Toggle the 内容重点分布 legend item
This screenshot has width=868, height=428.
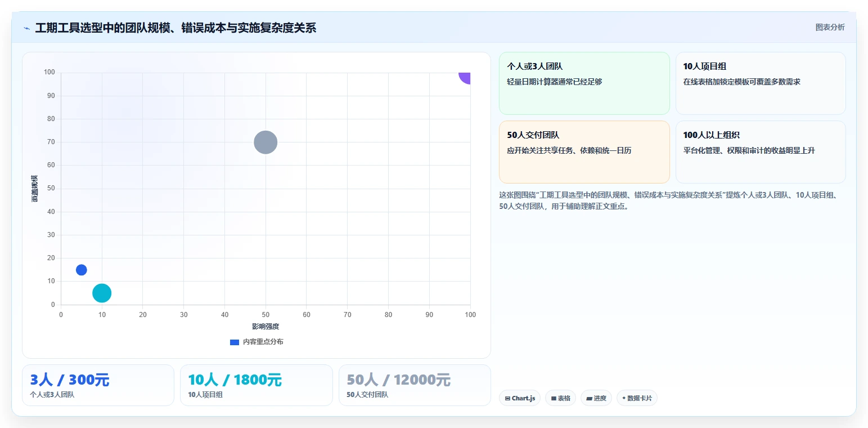click(x=257, y=342)
